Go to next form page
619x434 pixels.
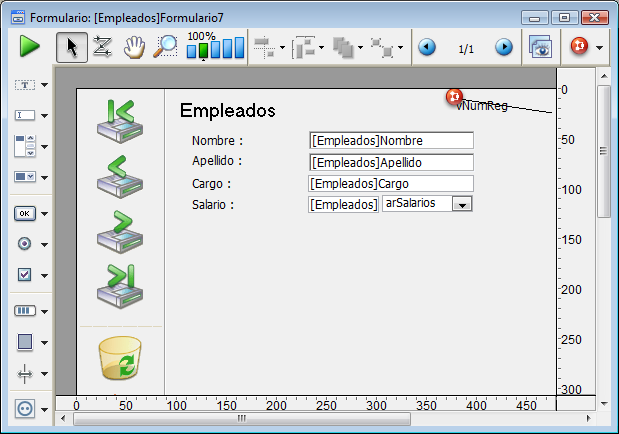[x=504, y=47]
